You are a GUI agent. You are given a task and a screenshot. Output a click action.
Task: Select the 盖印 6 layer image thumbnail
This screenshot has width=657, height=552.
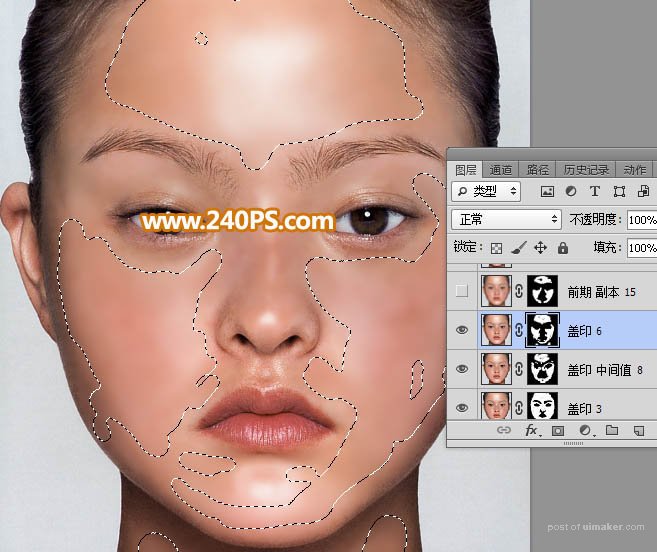(x=497, y=331)
